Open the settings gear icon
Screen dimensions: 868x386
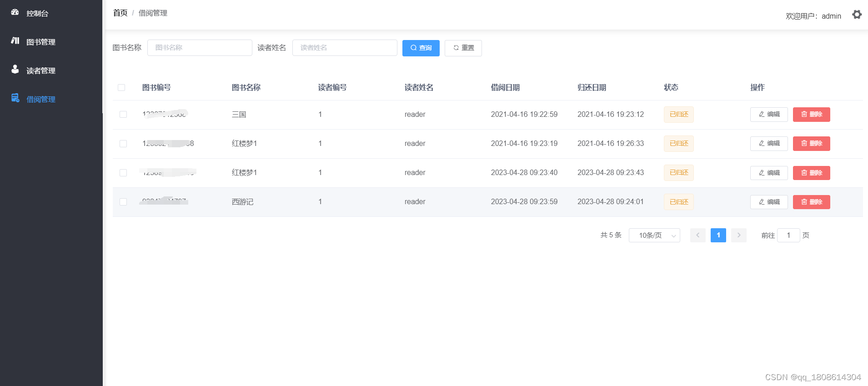(857, 15)
